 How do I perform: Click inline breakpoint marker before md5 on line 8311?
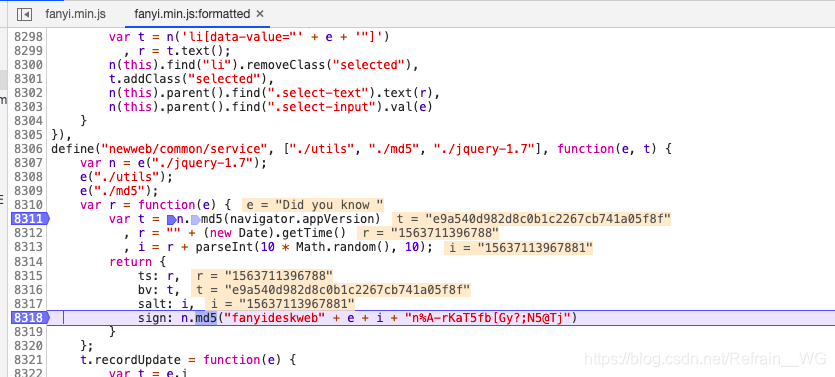coord(196,219)
